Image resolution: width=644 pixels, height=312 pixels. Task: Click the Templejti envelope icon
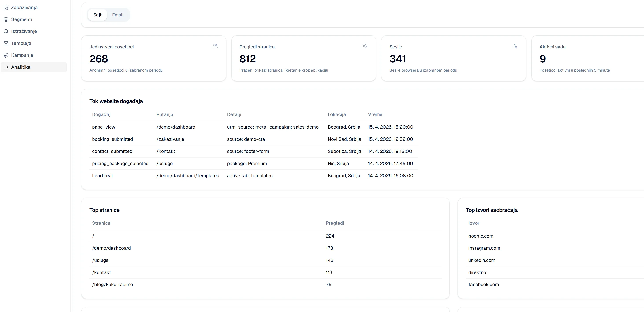tap(6, 43)
